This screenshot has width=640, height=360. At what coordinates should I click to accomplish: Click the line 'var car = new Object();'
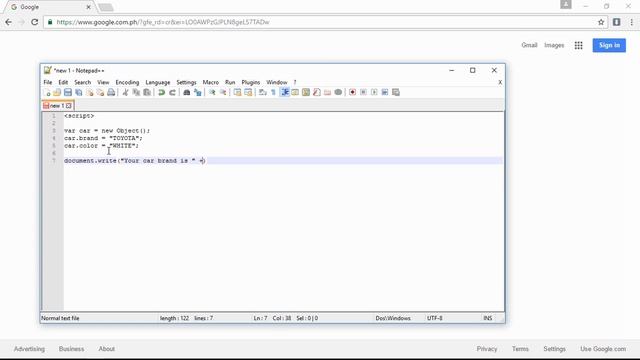coord(107,131)
